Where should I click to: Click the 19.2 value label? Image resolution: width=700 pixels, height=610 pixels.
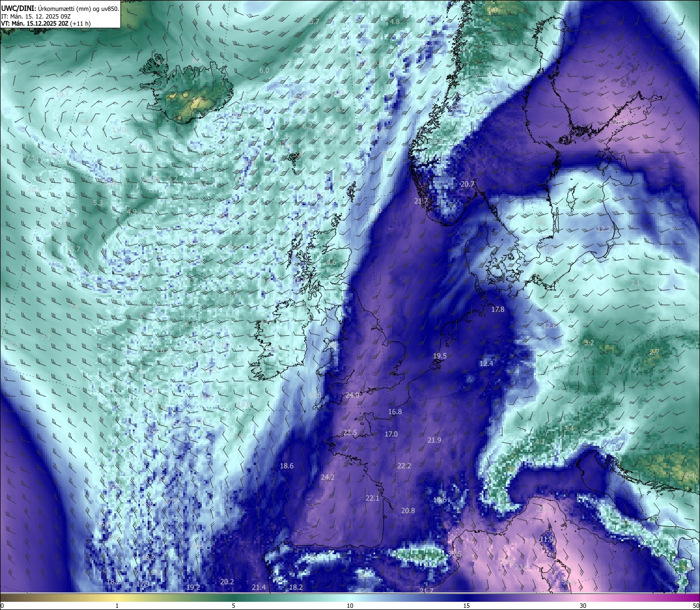(x=193, y=588)
